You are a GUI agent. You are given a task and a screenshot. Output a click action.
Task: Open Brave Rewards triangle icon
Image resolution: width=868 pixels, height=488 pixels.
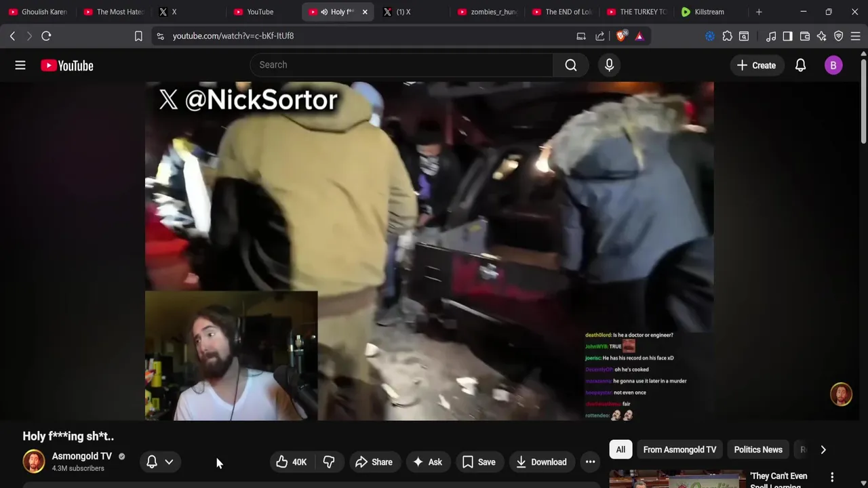pos(639,36)
